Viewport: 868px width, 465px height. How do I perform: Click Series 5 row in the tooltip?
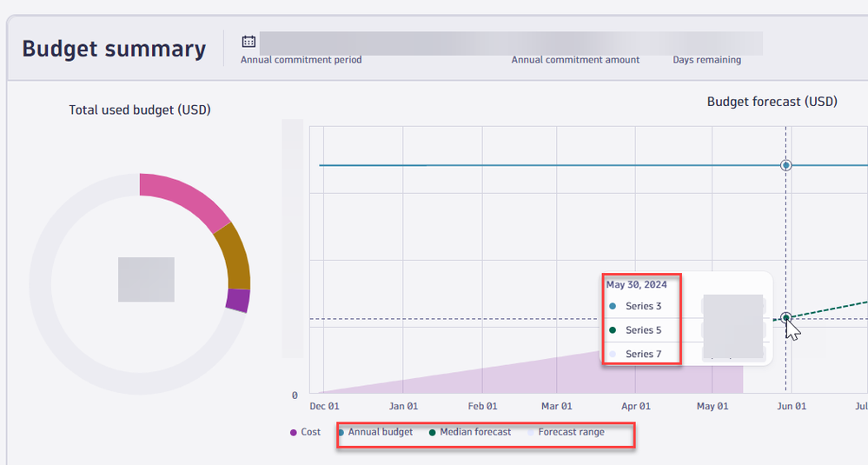point(643,330)
